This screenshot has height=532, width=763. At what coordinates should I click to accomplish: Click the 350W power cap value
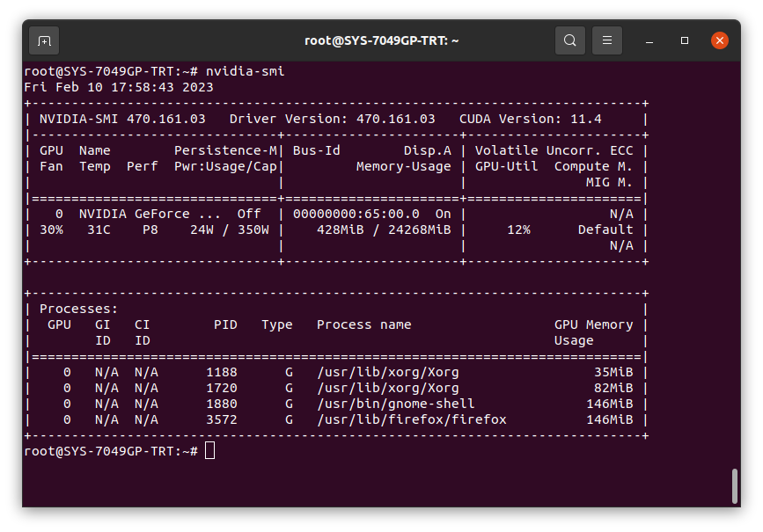pos(253,230)
